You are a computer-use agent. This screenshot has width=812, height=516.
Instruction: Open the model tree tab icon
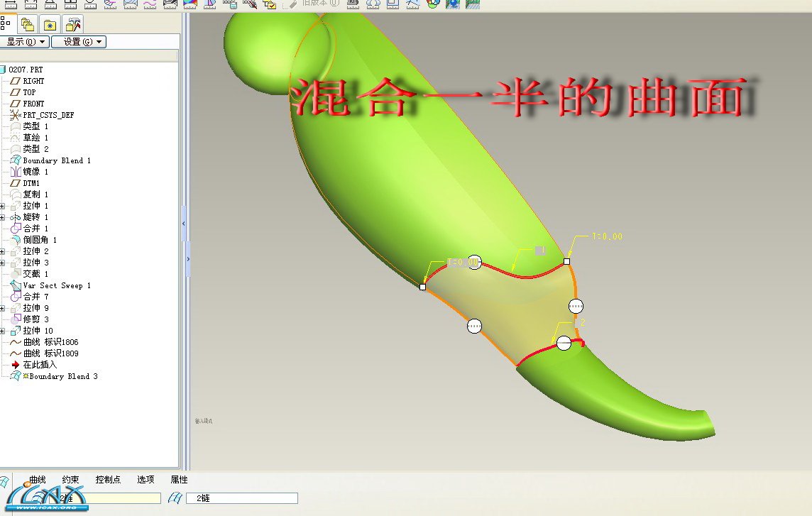[6, 24]
